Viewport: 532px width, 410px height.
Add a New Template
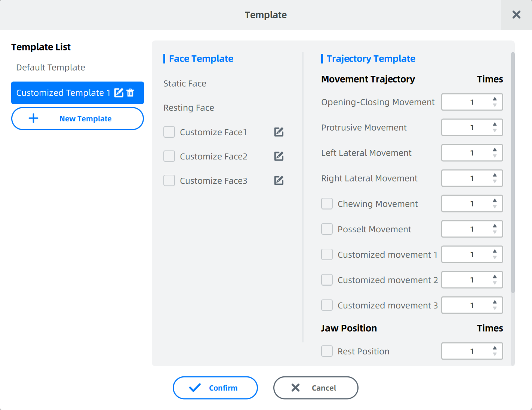coord(77,119)
